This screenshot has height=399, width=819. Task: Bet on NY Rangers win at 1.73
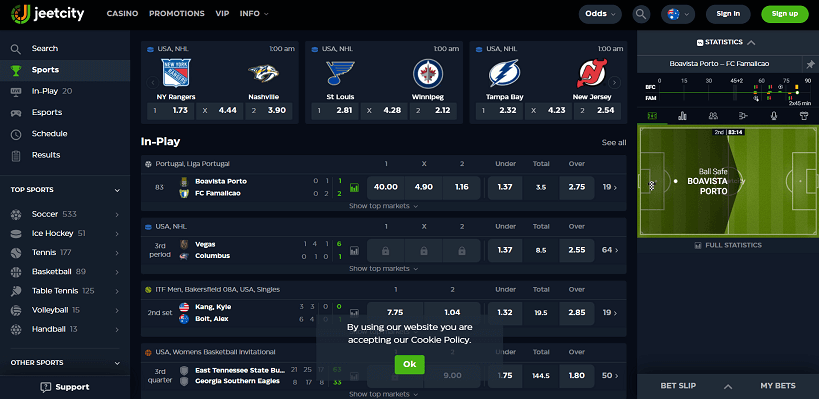[x=171, y=111]
